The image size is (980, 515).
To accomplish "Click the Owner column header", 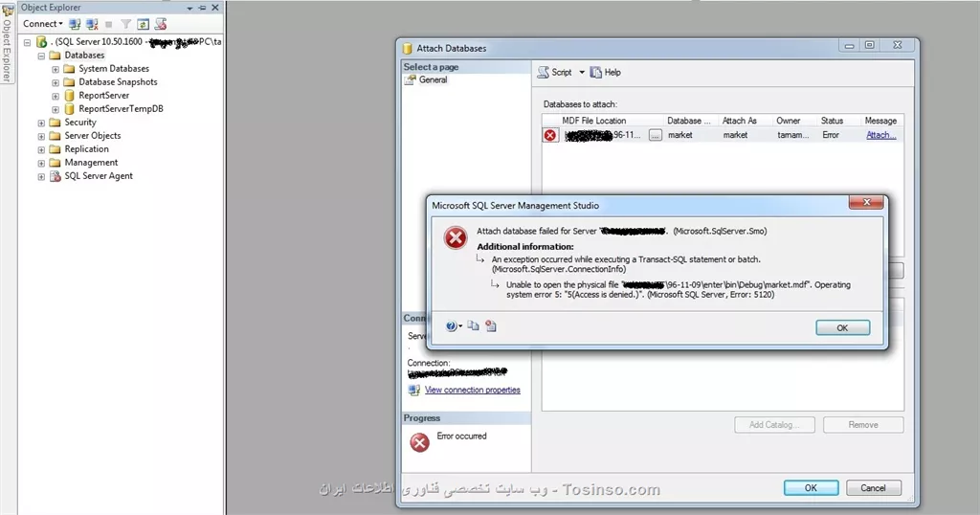I will (x=789, y=121).
